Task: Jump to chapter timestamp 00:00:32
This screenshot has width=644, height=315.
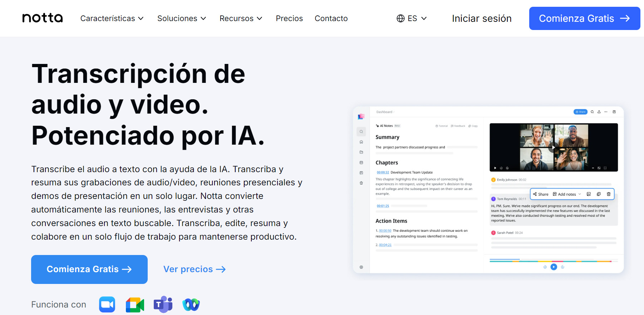Action: tap(383, 172)
